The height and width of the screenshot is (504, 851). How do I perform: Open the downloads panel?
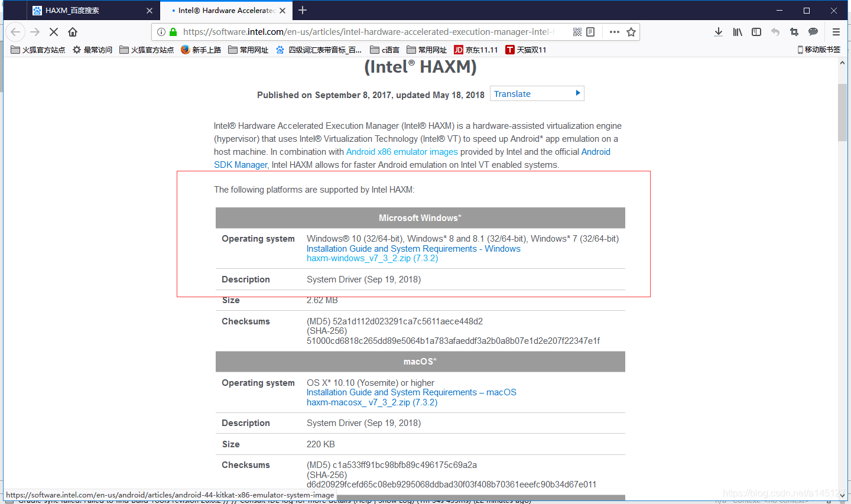tap(719, 32)
